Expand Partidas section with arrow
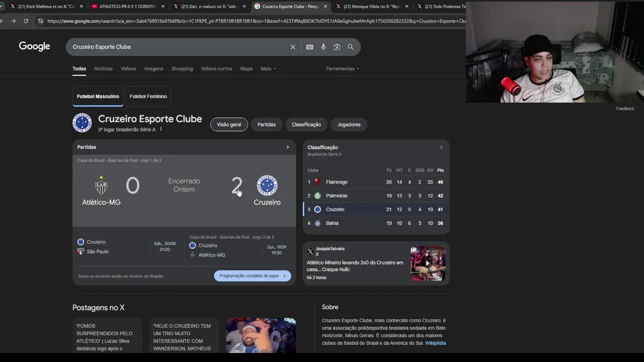The height and width of the screenshot is (362, 644). coord(288,147)
